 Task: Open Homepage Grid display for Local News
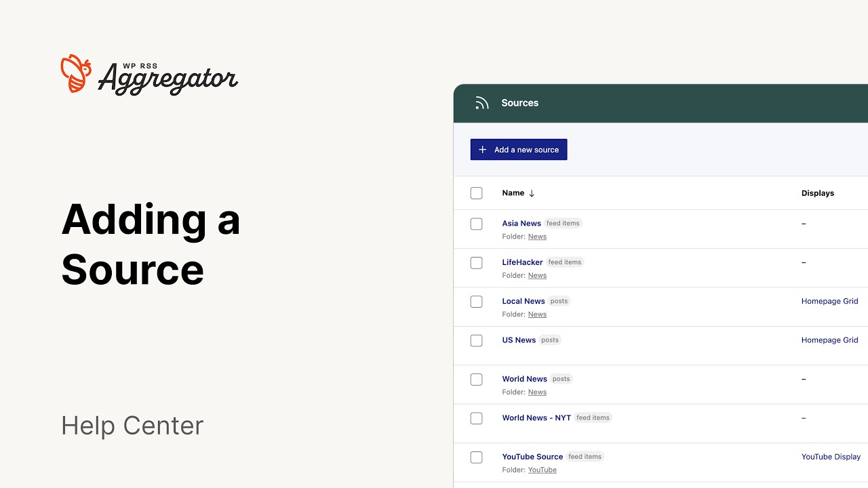(829, 301)
